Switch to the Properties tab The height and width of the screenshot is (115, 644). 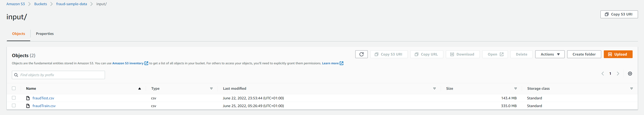pyautogui.click(x=45, y=34)
